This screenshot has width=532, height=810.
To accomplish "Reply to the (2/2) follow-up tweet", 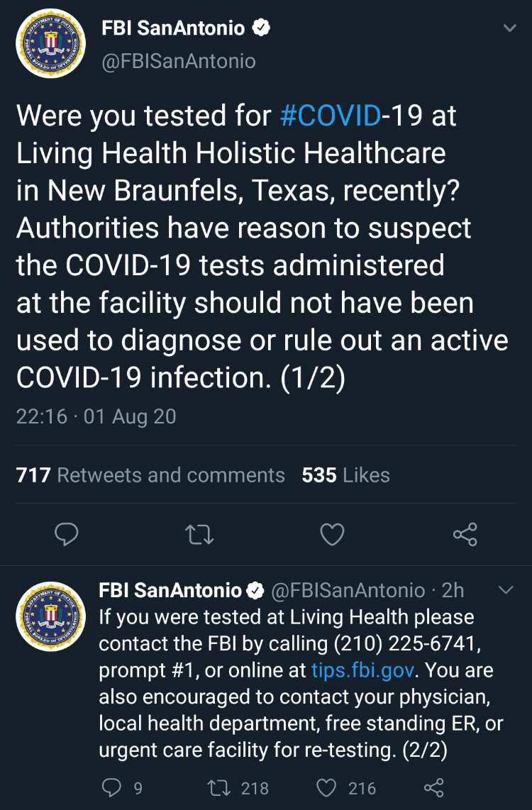I will point(111,788).
